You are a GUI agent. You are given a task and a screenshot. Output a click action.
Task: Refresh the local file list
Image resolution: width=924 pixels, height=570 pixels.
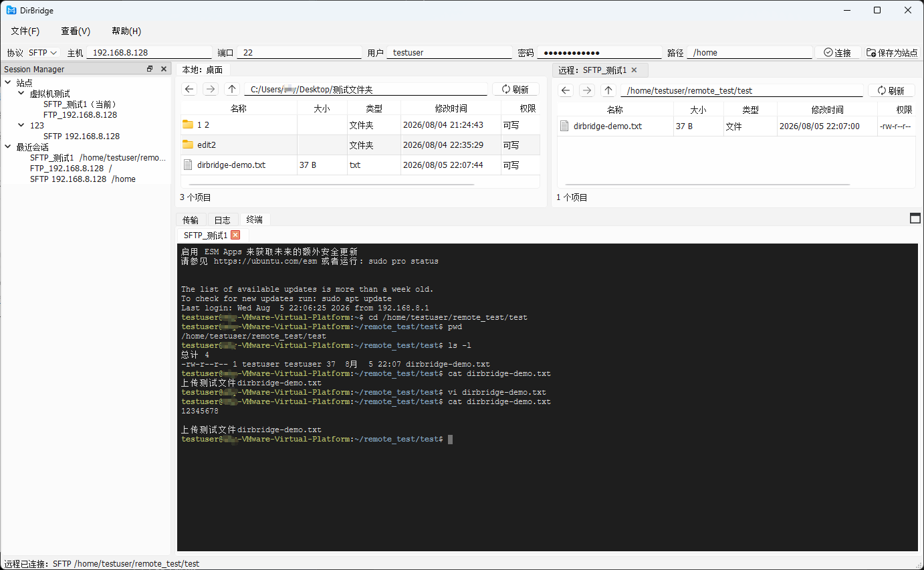point(515,90)
